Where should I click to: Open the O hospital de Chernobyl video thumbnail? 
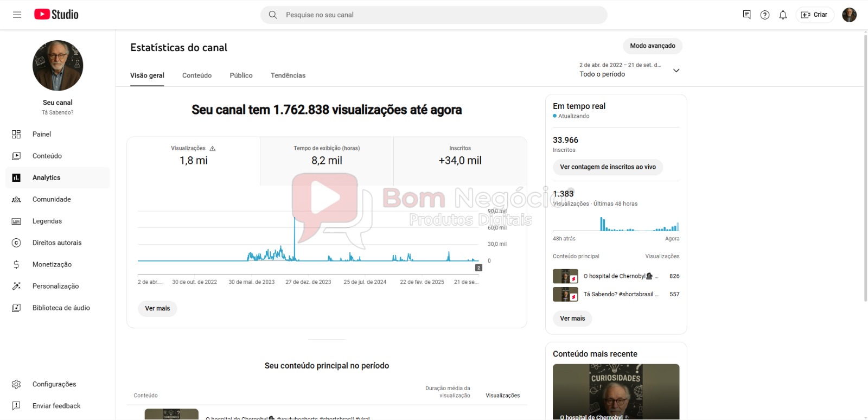click(565, 276)
